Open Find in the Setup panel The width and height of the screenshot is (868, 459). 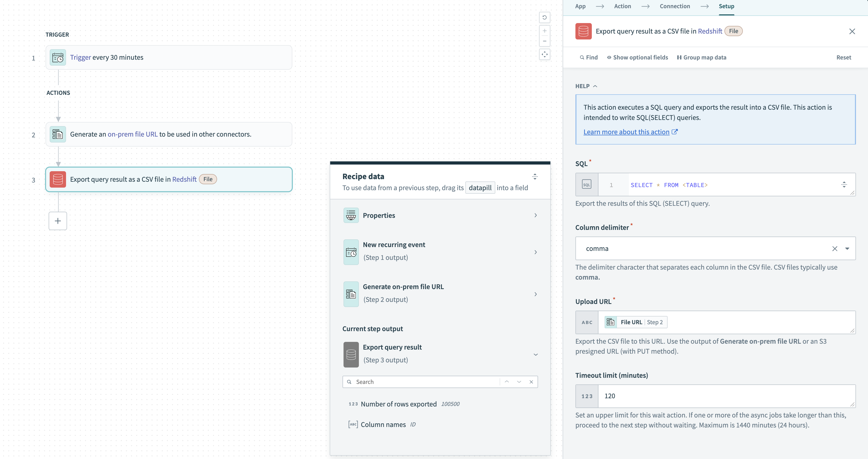click(x=588, y=57)
